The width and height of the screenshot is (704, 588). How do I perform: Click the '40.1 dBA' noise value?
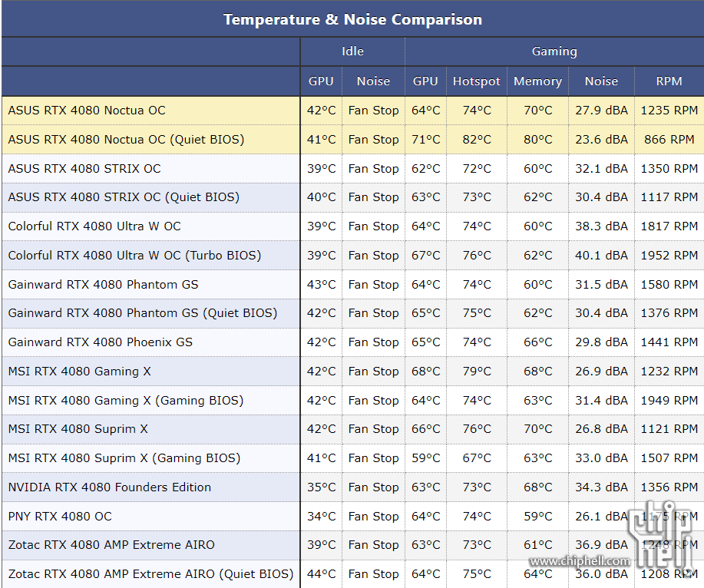point(602,256)
